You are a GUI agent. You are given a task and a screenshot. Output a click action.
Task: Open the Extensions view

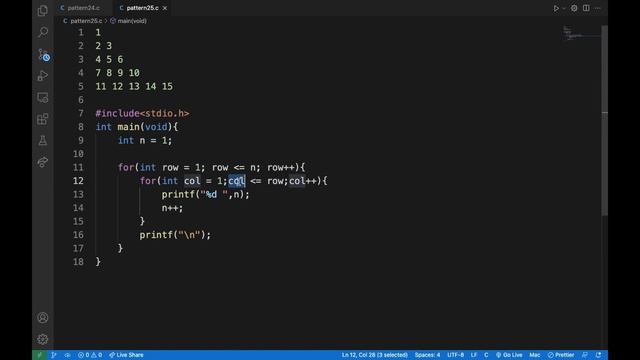pyautogui.click(x=42, y=119)
